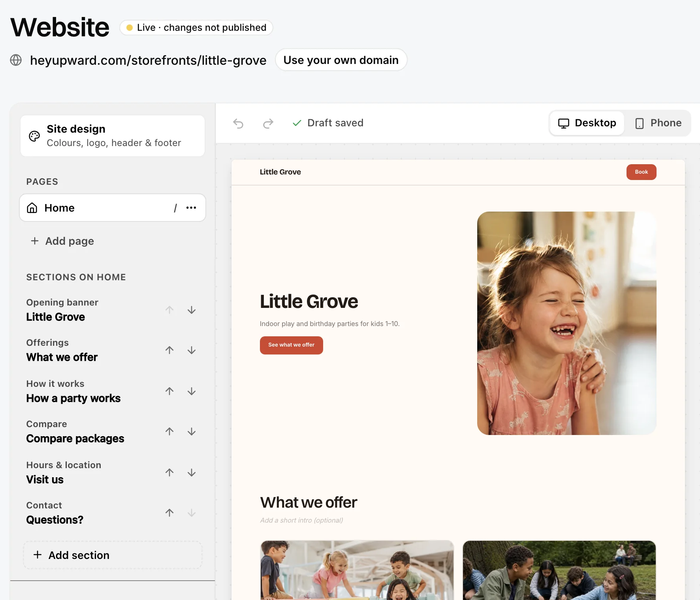
Task: Click the What we offer preview heading
Action: pos(309,502)
